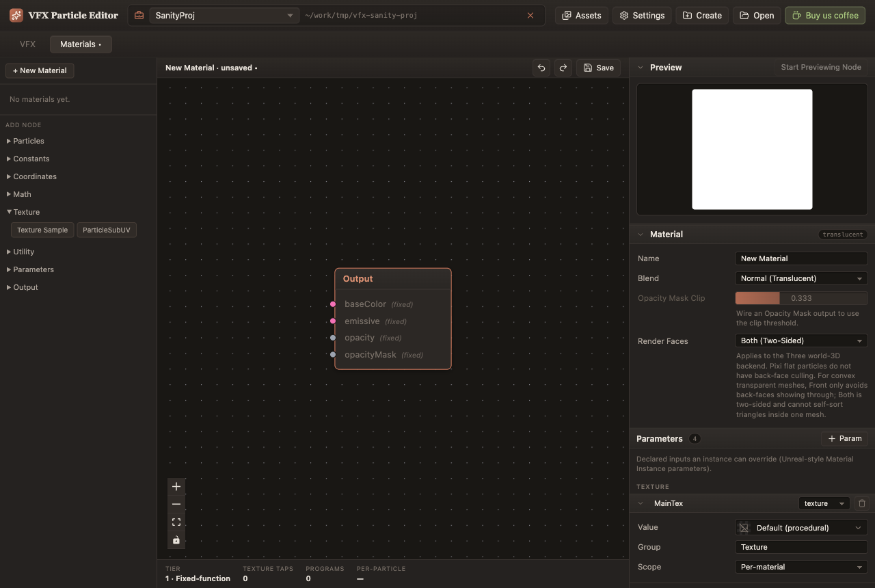Select the Output node header
Screen dimensions: 875x588
click(x=393, y=279)
